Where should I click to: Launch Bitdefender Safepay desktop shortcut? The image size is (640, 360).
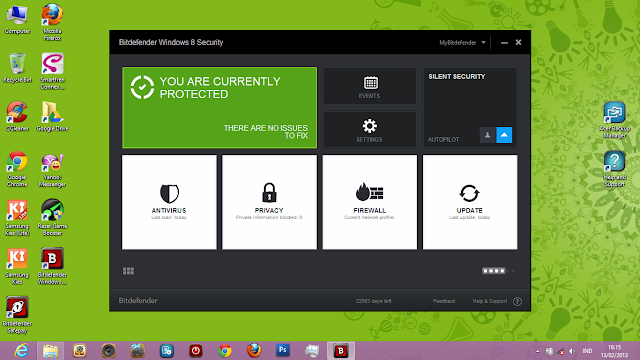17,315
